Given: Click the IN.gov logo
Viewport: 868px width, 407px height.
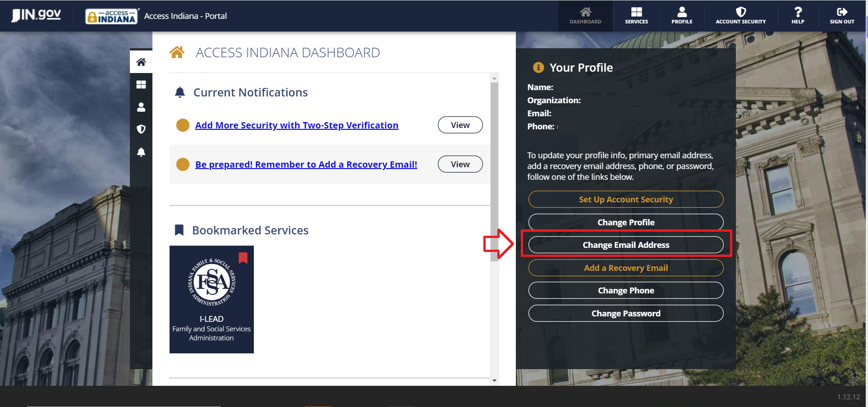Looking at the screenshot, I should [36, 15].
